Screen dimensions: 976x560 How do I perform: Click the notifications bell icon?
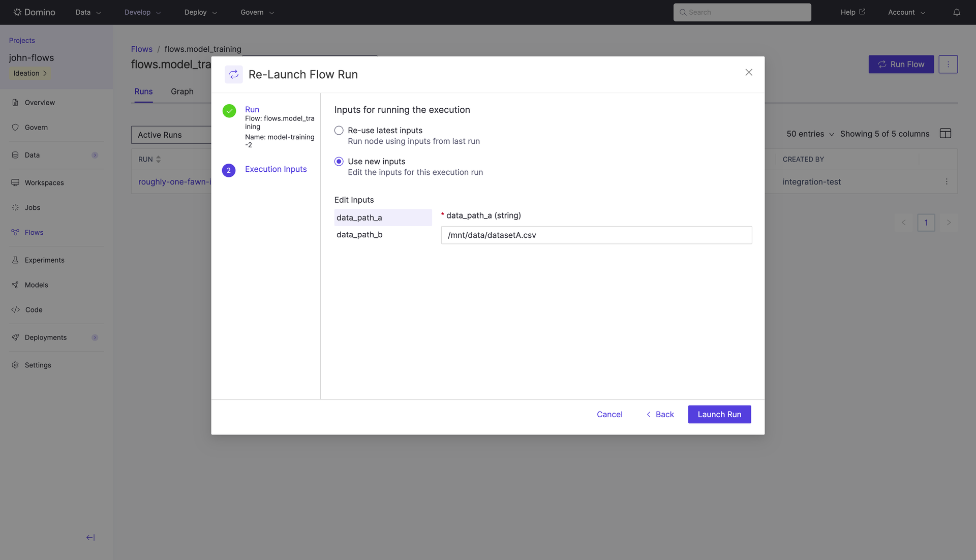tap(956, 12)
